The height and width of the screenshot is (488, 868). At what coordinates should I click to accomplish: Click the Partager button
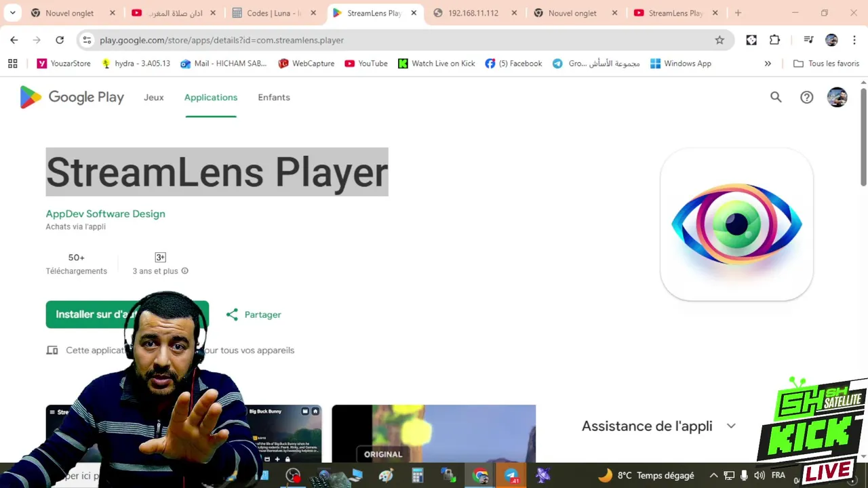(254, 314)
